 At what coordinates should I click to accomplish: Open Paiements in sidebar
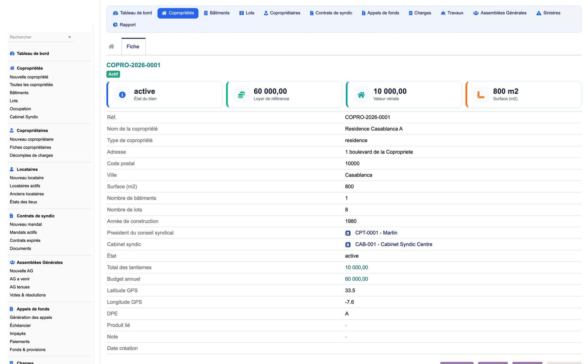tap(20, 342)
